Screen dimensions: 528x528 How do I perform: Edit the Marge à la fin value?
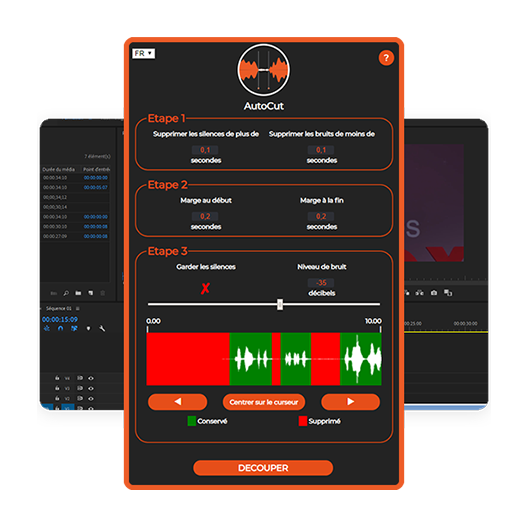(321, 216)
